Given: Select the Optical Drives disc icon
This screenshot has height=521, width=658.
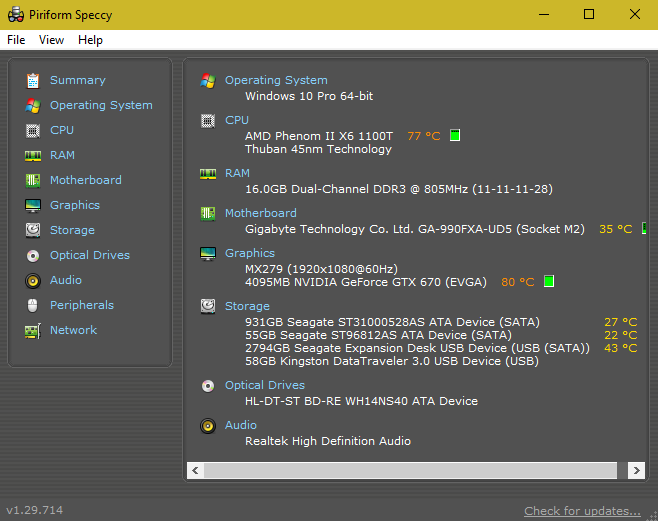Looking at the screenshot, I should pyautogui.click(x=33, y=255).
